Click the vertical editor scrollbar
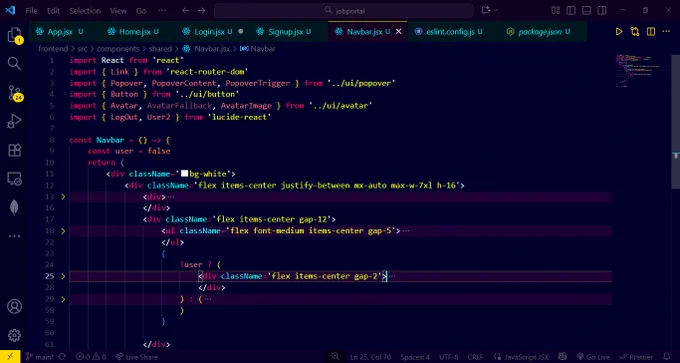The image size is (680, 363). click(676, 121)
